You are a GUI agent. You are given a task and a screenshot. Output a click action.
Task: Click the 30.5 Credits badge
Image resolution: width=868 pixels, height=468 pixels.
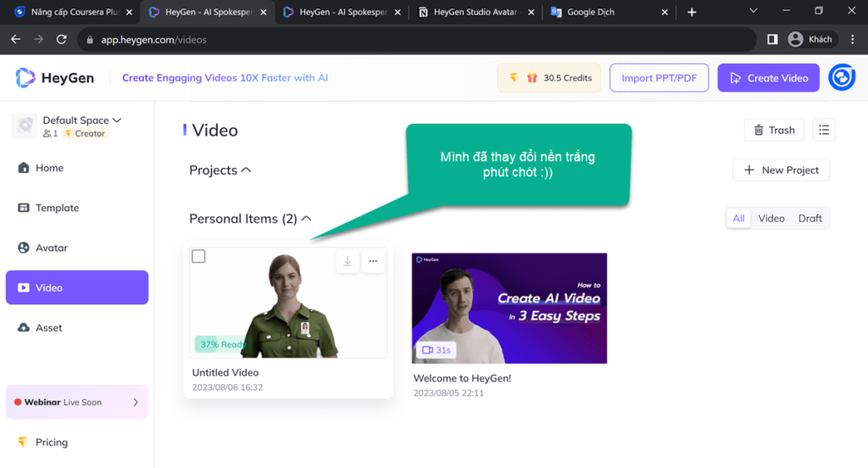tap(548, 78)
